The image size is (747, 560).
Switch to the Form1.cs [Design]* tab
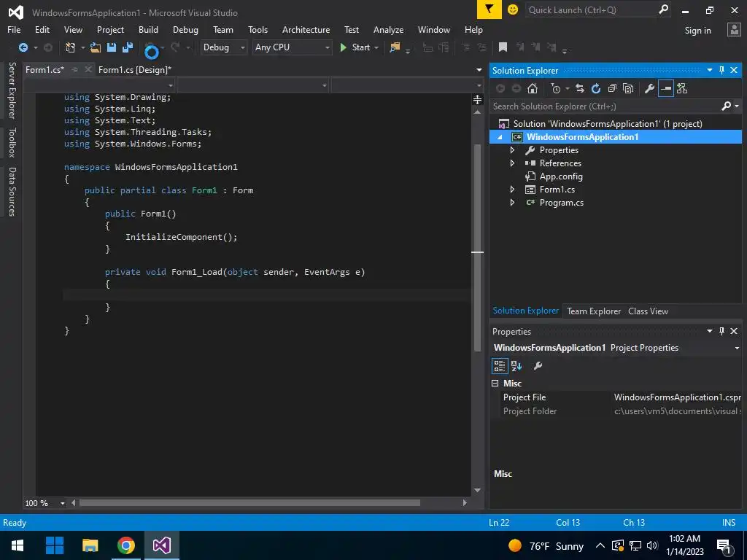click(135, 69)
